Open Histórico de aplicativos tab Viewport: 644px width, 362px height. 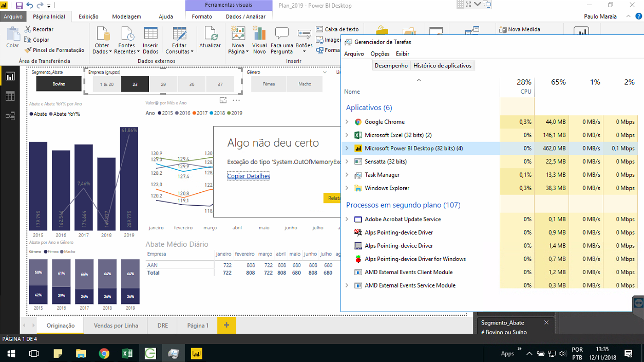pos(442,66)
